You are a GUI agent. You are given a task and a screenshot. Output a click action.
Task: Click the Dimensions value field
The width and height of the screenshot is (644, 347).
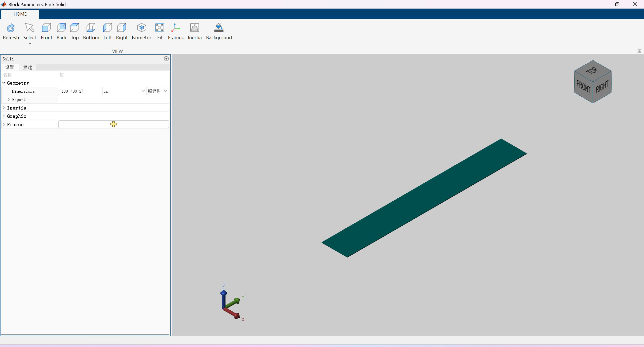[x=80, y=91]
